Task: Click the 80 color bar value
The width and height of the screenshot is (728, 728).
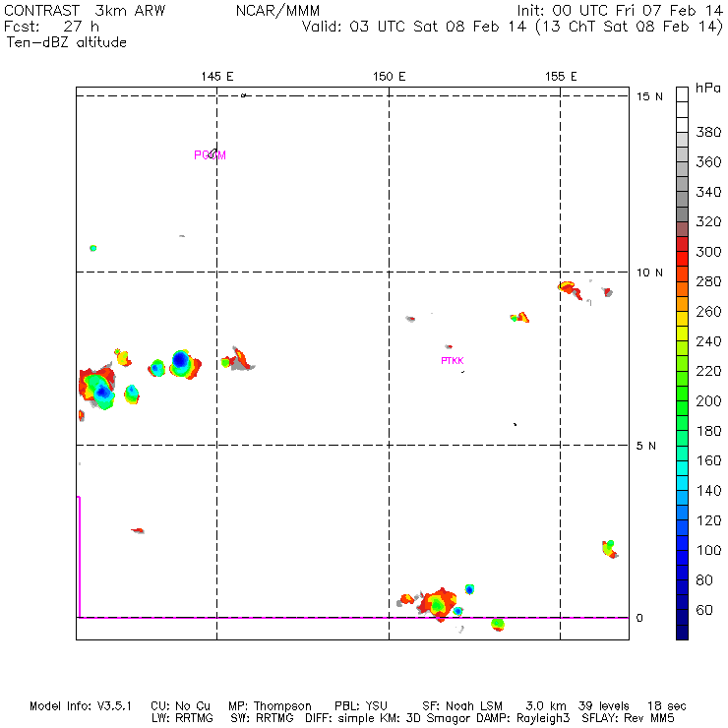Action: (x=704, y=580)
